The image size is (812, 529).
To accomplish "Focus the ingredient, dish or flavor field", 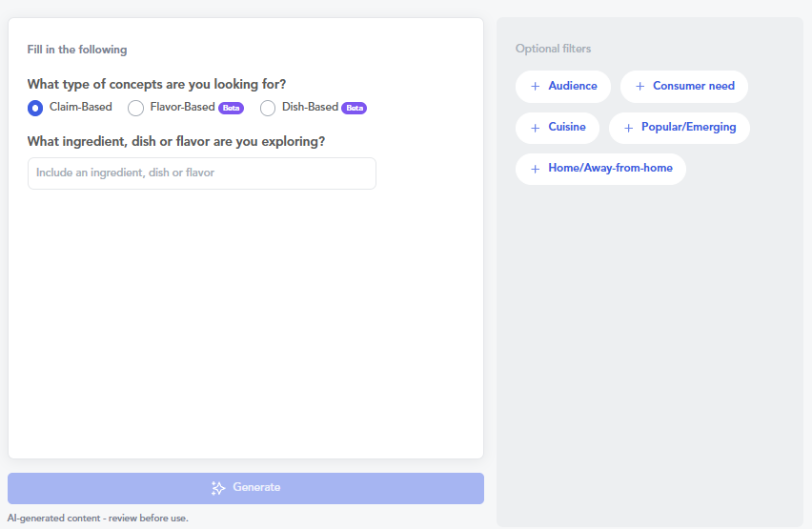I will click(x=202, y=173).
